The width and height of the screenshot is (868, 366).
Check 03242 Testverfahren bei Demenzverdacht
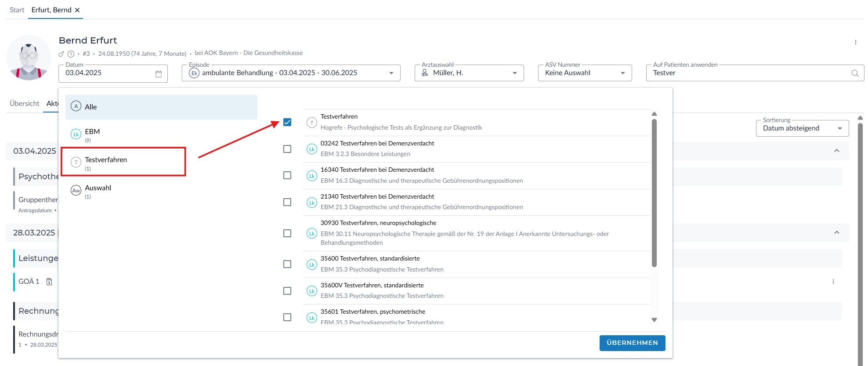287,149
